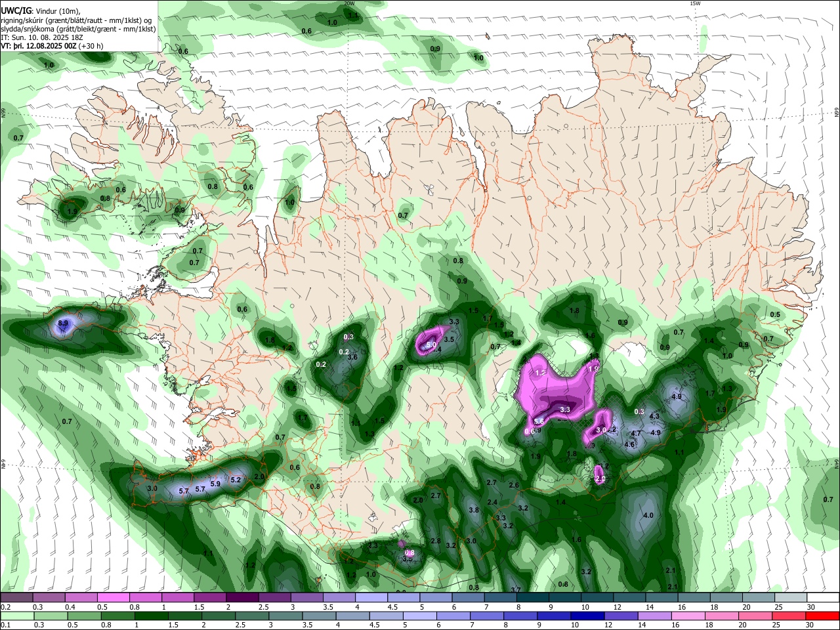Click the valid time 'VT: þri. 12.08.2025 00Z'
Screen dimensions: 840x630
[x=39, y=46]
